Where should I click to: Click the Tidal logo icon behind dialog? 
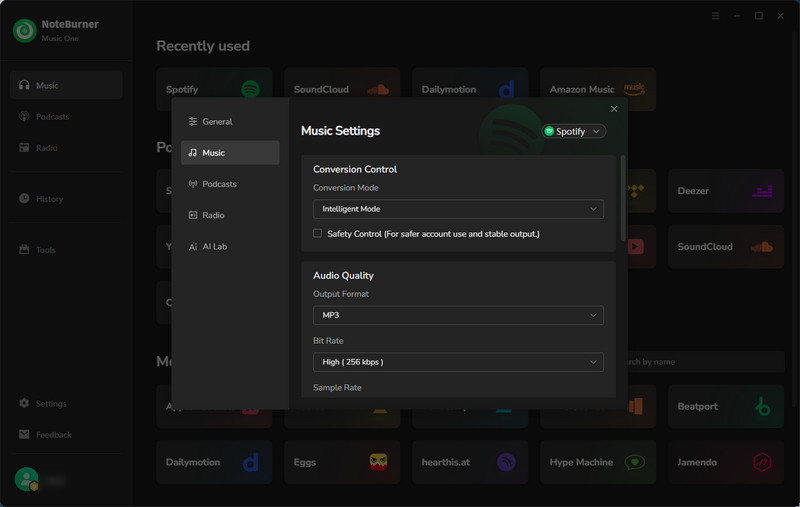[636, 191]
